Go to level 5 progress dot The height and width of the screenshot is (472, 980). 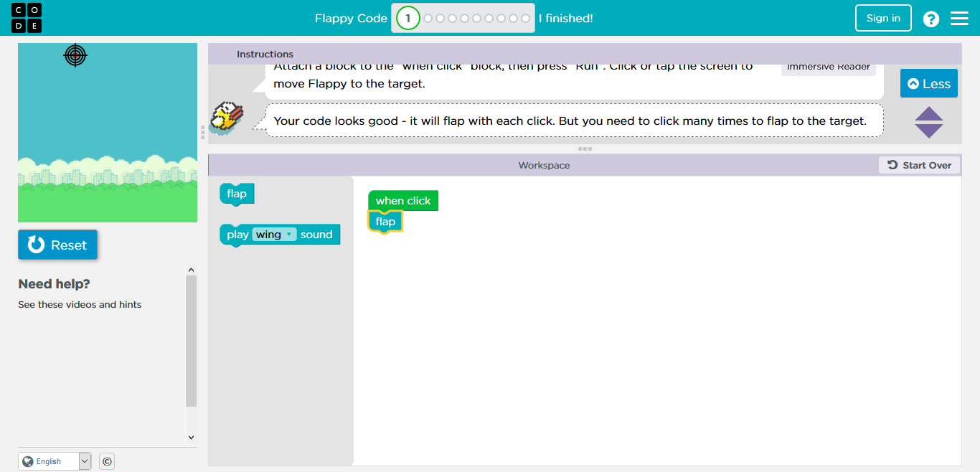click(x=465, y=19)
